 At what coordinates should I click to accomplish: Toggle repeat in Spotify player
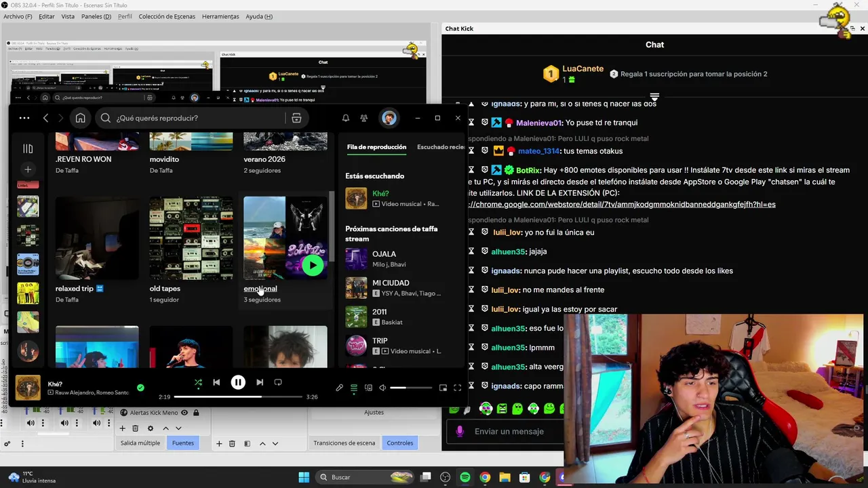tap(278, 382)
